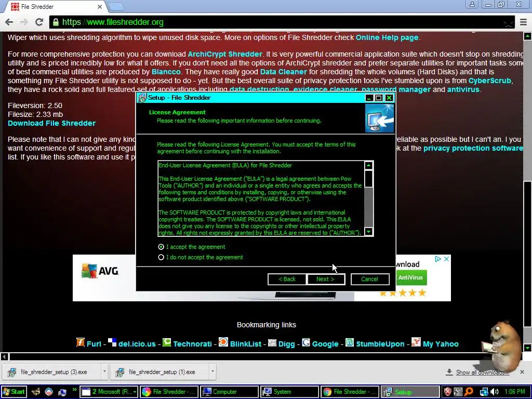Click the green AntiVirus ad button
532x399 pixels.
(411, 277)
